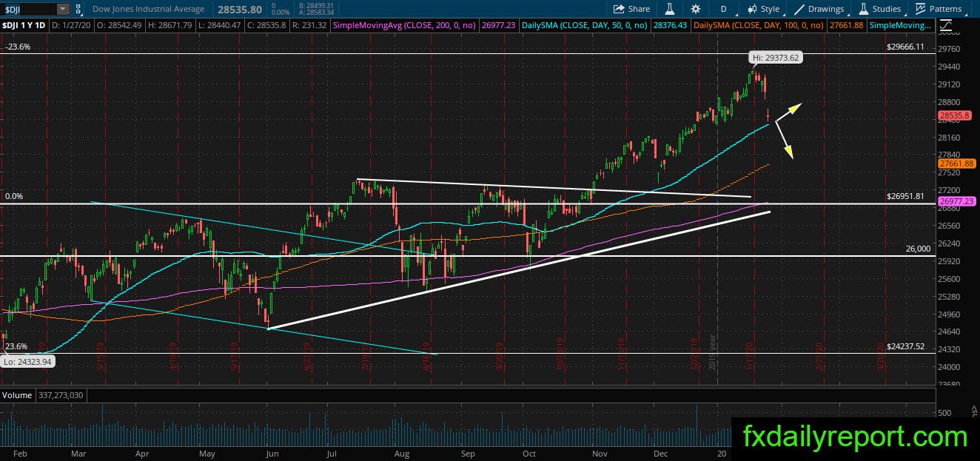The width and height of the screenshot is (980, 461).
Task: Click the $26951.81 Fibonacci level label
Action: pos(905,196)
